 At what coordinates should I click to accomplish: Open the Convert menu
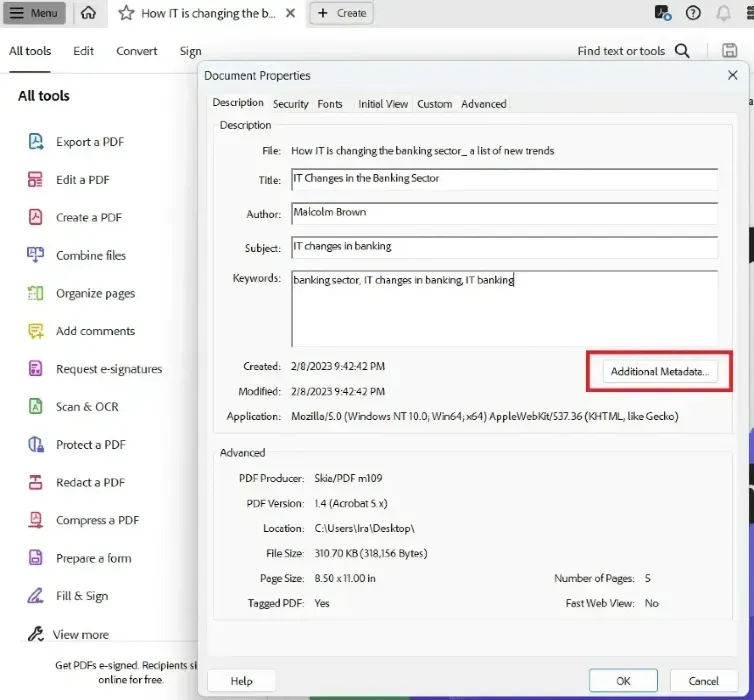[x=137, y=51]
